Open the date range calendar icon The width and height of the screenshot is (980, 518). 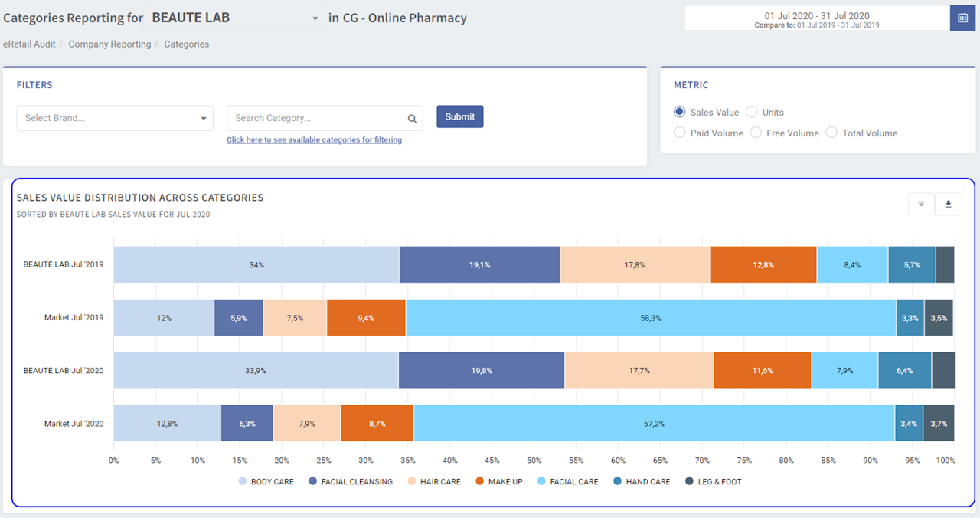click(x=962, y=18)
